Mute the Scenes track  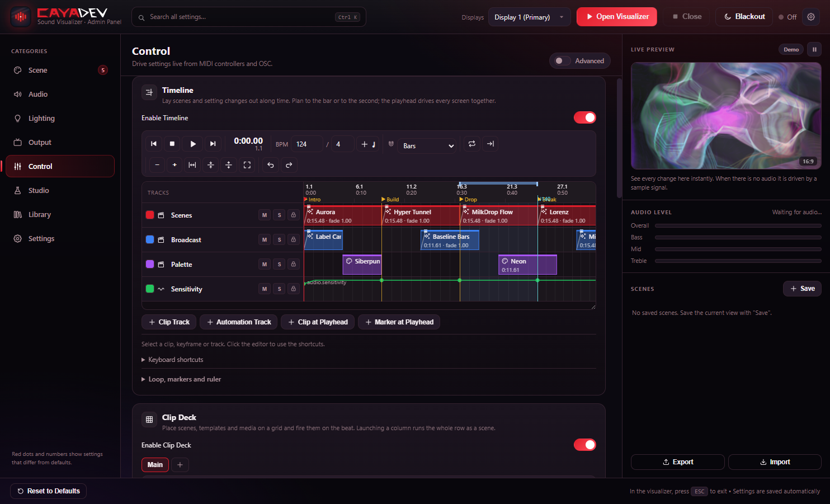265,215
